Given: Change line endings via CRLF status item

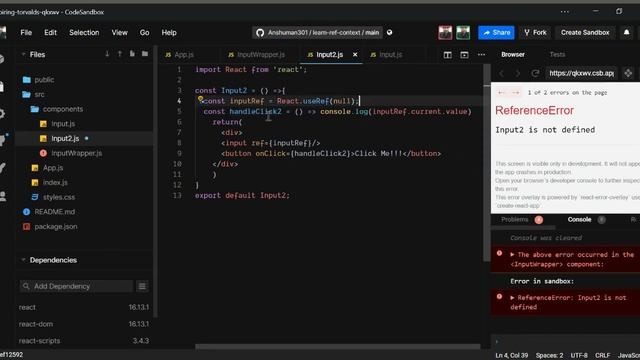Looking at the screenshot, I should [x=602, y=356].
